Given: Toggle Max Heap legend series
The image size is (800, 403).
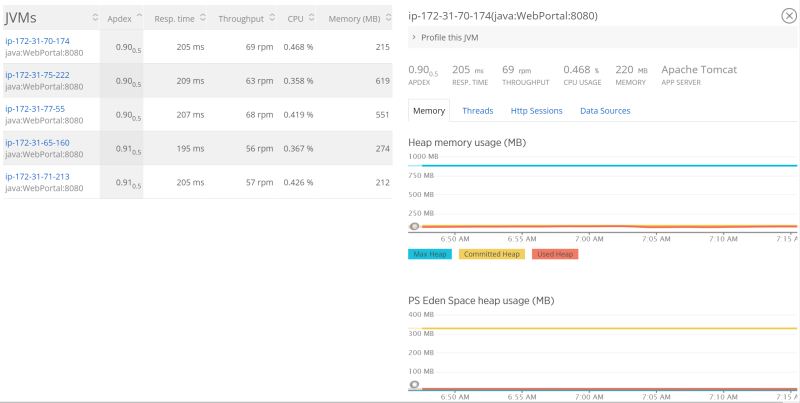Looking at the screenshot, I should click(430, 254).
